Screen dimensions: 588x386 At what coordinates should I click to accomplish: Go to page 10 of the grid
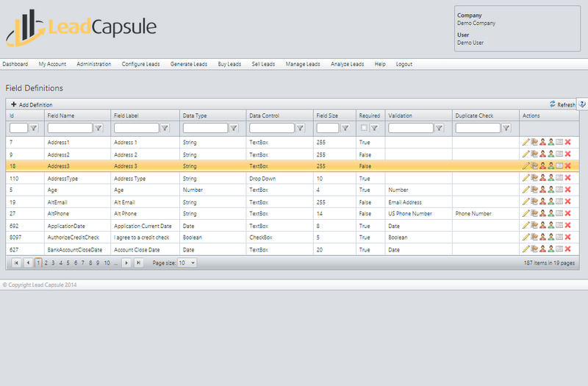[107, 263]
